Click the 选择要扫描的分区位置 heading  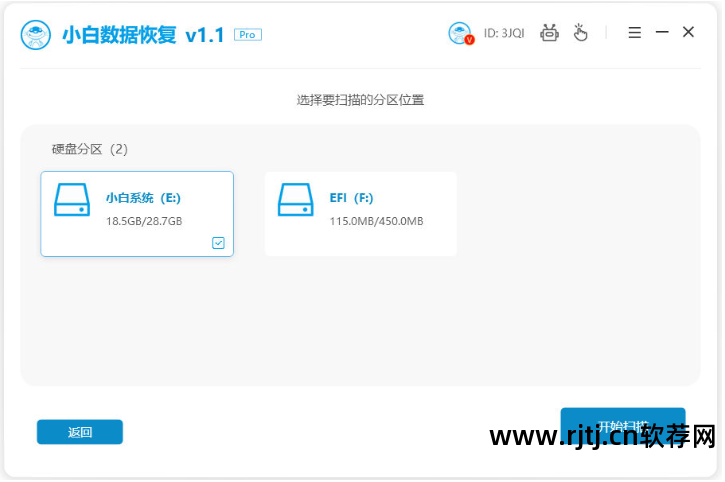point(360,100)
